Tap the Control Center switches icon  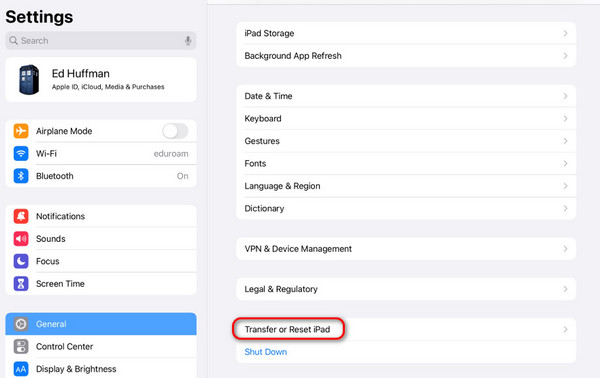(x=21, y=347)
